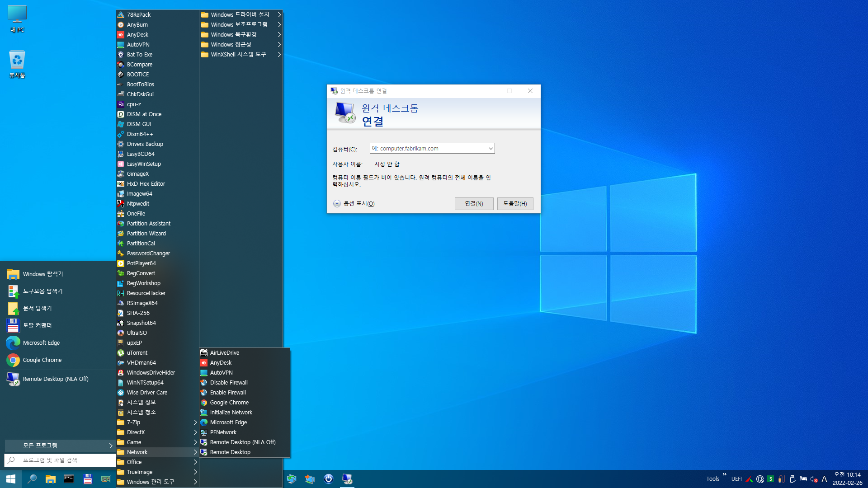Open AnyBurn from the programs list
The image size is (868, 488).
[x=157, y=25]
